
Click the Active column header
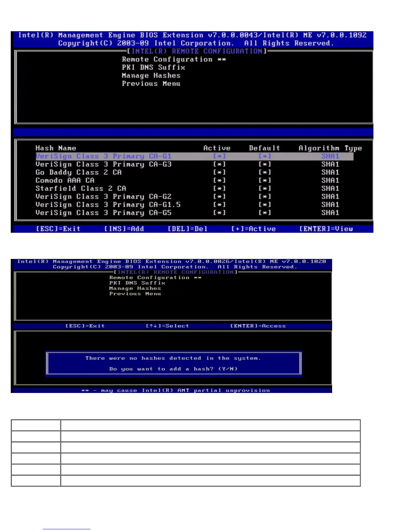(x=217, y=148)
